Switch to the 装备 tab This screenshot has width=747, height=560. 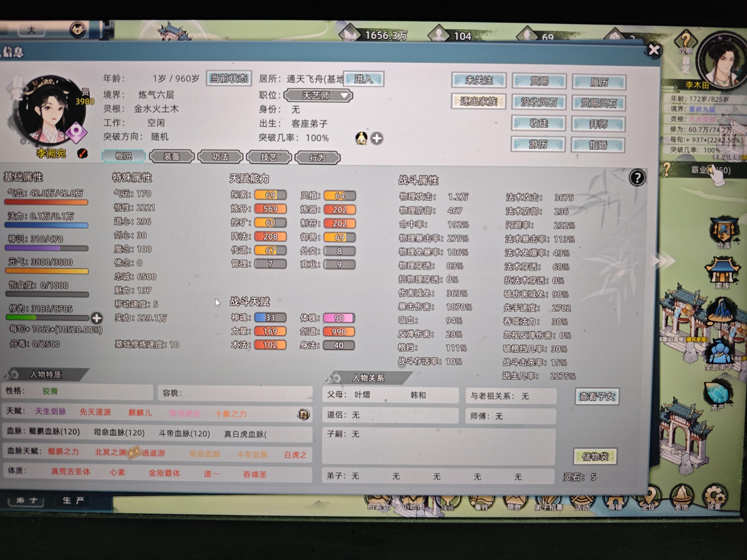coord(172,157)
